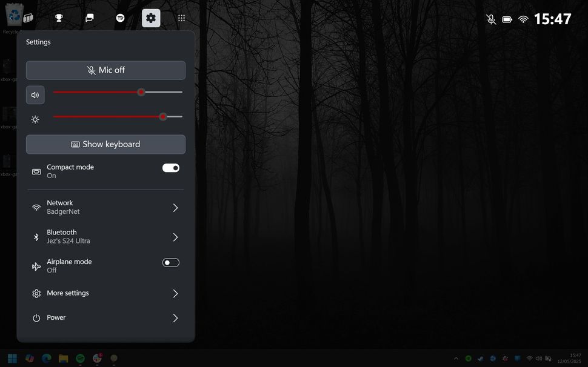
Task: Click the clock showing 15:47
Action: tap(553, 18)
